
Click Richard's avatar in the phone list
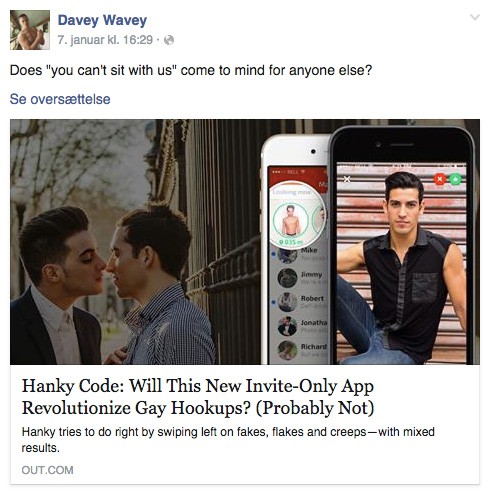[x=287, y=350]
